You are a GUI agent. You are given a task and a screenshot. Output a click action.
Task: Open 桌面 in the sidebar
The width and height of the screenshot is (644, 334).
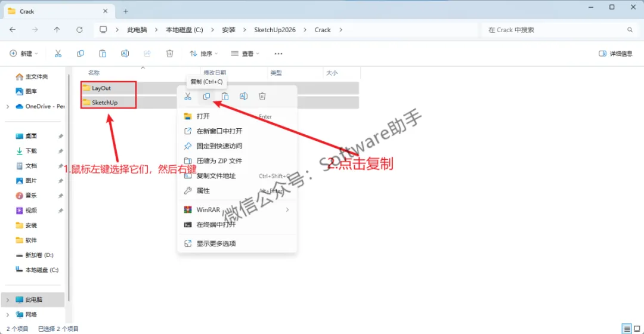(31, 136)
